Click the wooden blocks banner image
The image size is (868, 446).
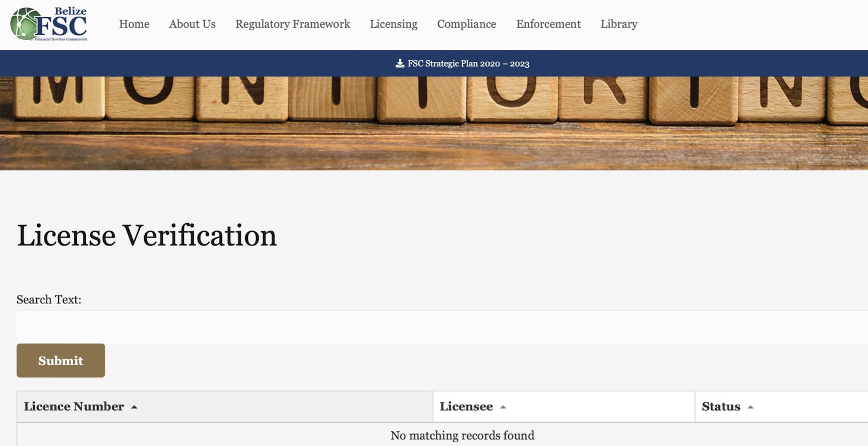(434, 123)
